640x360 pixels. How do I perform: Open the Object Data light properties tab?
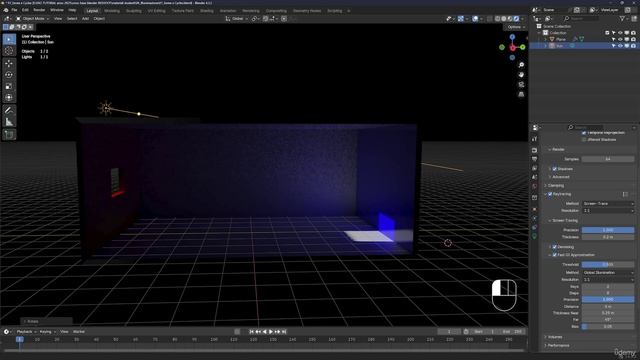(x=535, y=236)
